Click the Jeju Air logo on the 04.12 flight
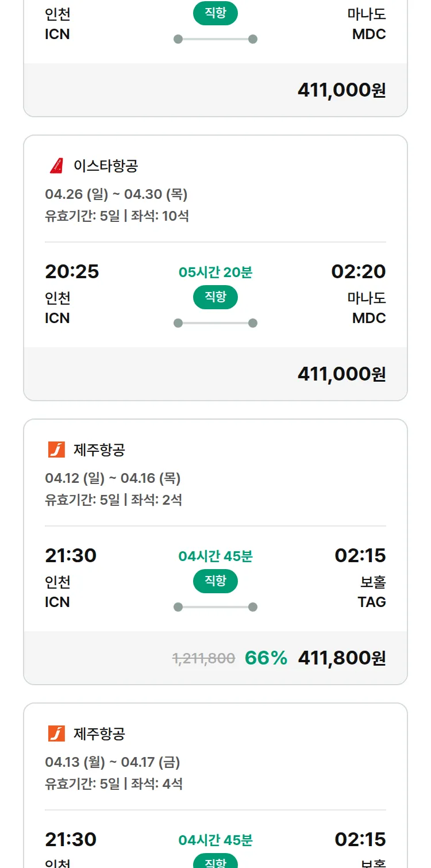Image resolution: width=431 pixels, height=868 pixels. coord(56,450)
